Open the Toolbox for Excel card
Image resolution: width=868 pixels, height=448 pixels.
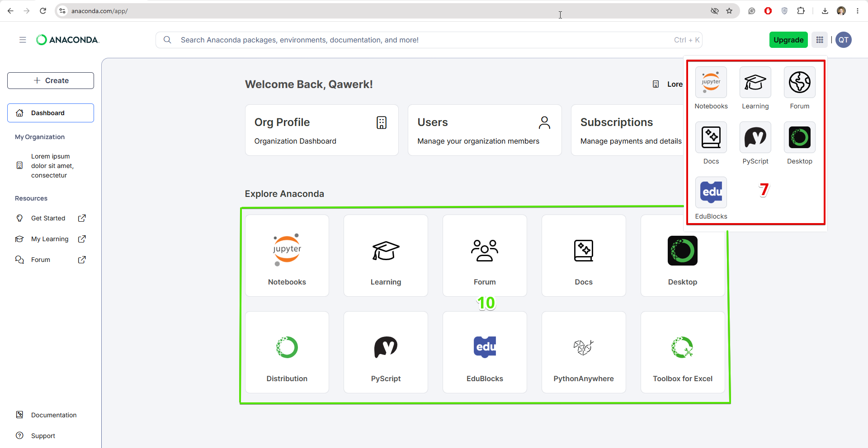click(x=683, y=352)
